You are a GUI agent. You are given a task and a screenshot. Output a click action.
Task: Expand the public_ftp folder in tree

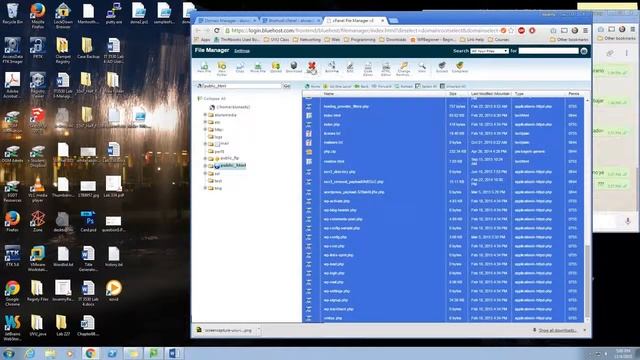[x=205, y=158]
